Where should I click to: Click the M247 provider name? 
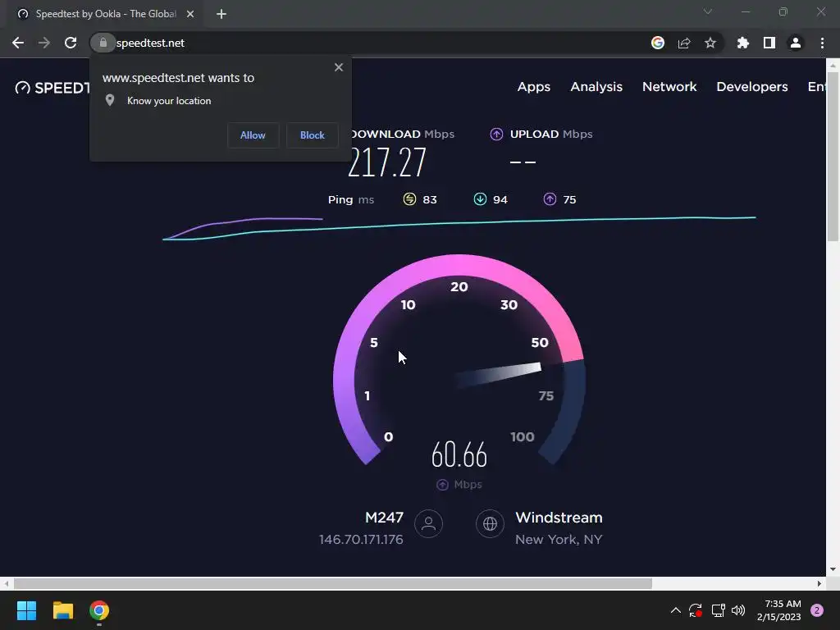click(384, 518)
